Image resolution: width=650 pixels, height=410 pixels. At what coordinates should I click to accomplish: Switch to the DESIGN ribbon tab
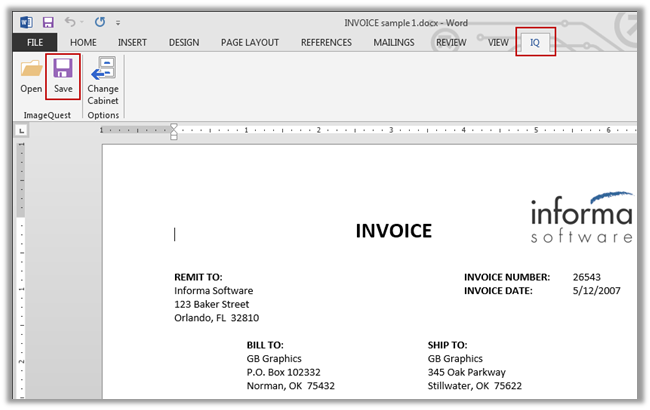pos(184,43)
